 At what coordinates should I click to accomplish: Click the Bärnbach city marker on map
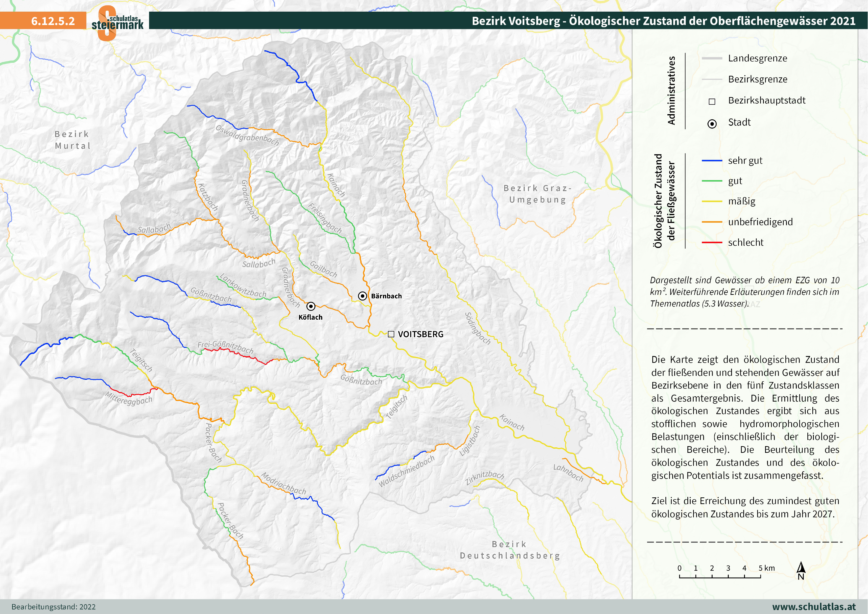click(x=362, y=296)
